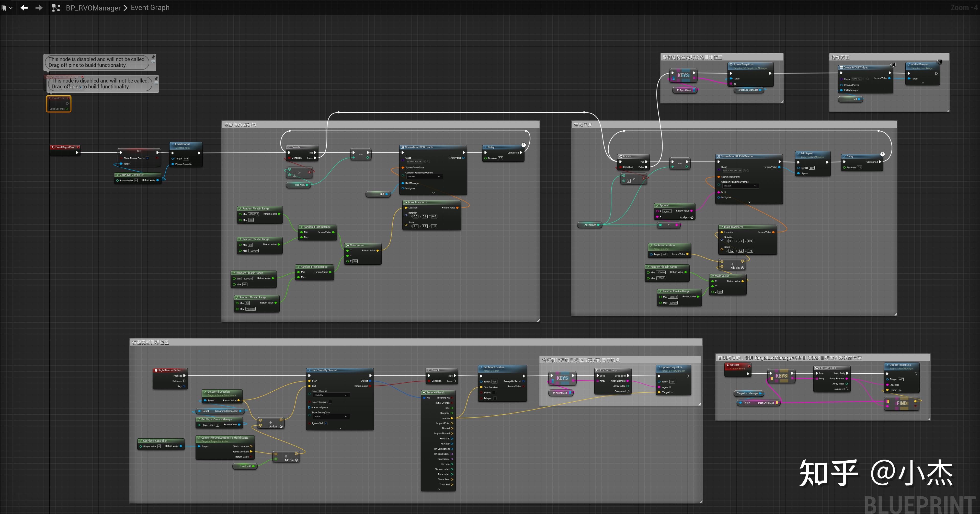Click the blueprint graph icon beside BP_RVOManager

[x=56, y=8]
